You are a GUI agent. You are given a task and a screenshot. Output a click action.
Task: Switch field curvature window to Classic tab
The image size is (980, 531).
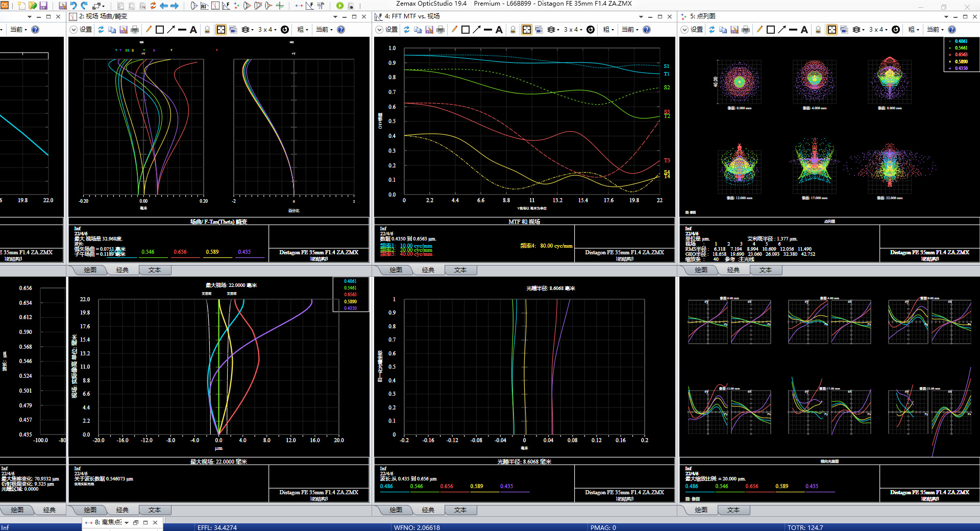click(x=122, y=270)
